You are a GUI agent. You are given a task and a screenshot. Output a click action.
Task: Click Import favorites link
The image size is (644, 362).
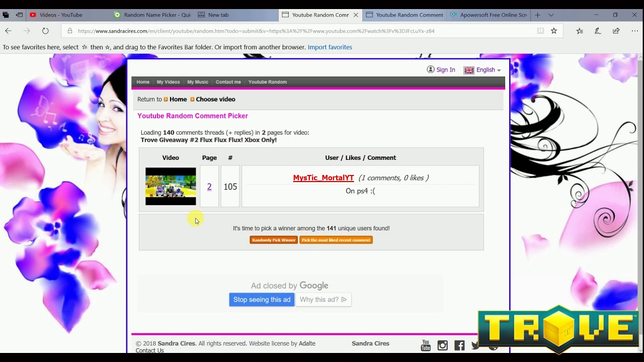pyautogui.click(x=330, y=47)
